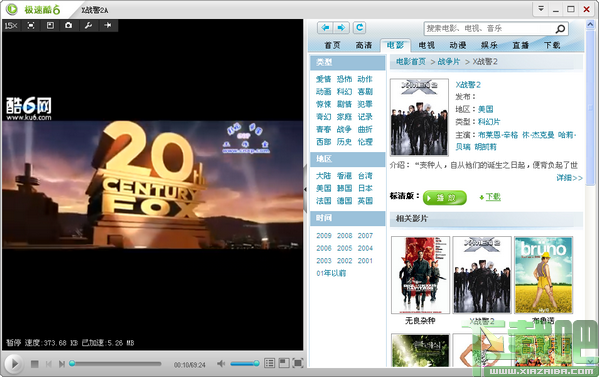Screen dimensions: 599x377
Task: Click the green 播放 button
Action: (445, 197)
